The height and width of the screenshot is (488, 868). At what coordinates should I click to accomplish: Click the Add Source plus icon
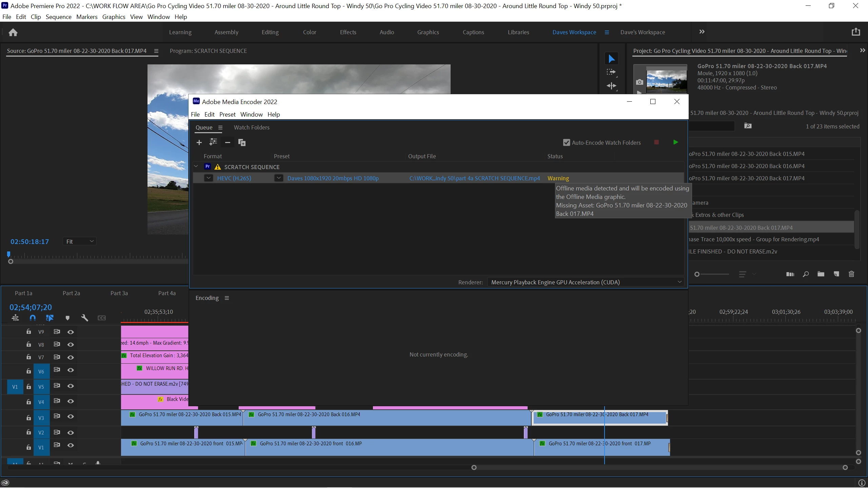(199, 143)
